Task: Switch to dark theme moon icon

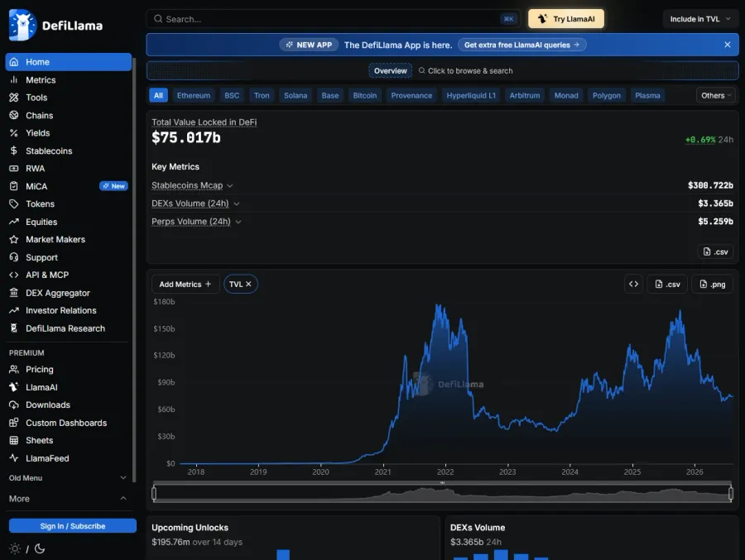Action: click(40, 548)
